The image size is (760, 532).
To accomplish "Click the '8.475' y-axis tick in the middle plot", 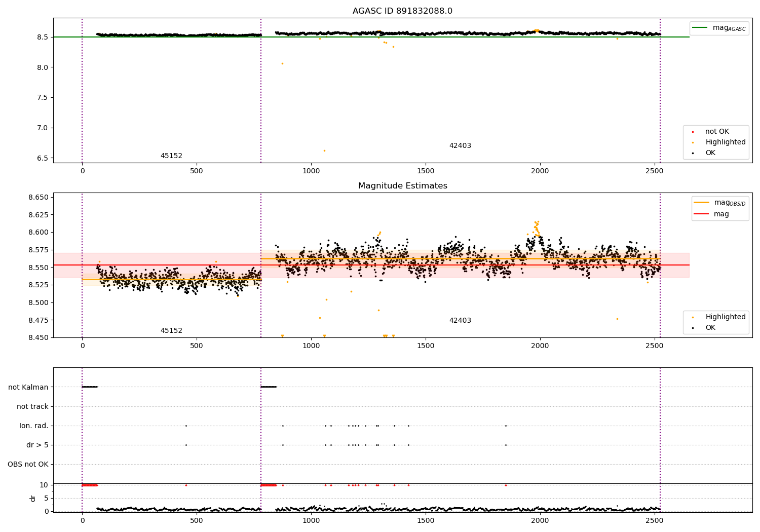I will pyautogui.click(x=39, y=320).
